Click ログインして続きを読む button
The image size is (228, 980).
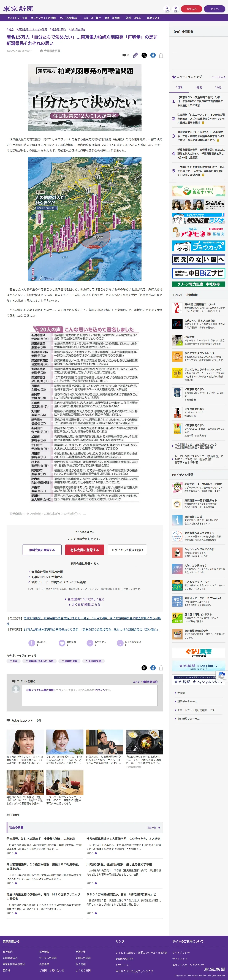point(127,550)
